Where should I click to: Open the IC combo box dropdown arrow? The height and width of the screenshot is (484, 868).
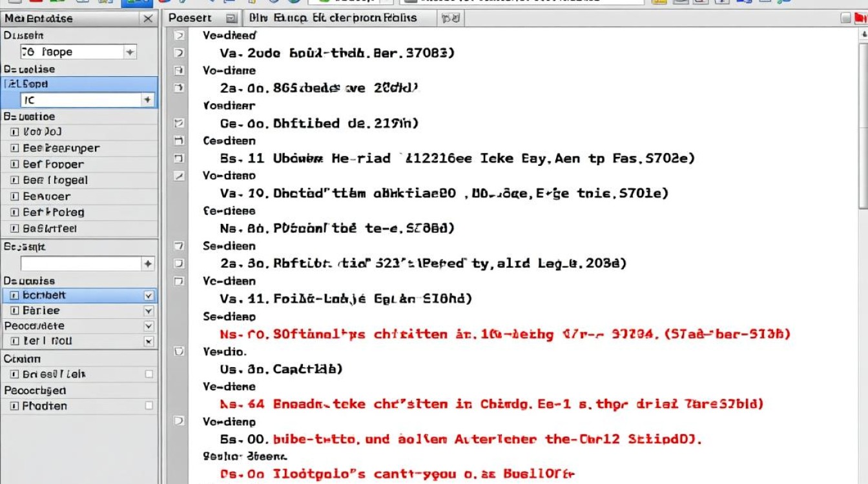pos(147,100)
